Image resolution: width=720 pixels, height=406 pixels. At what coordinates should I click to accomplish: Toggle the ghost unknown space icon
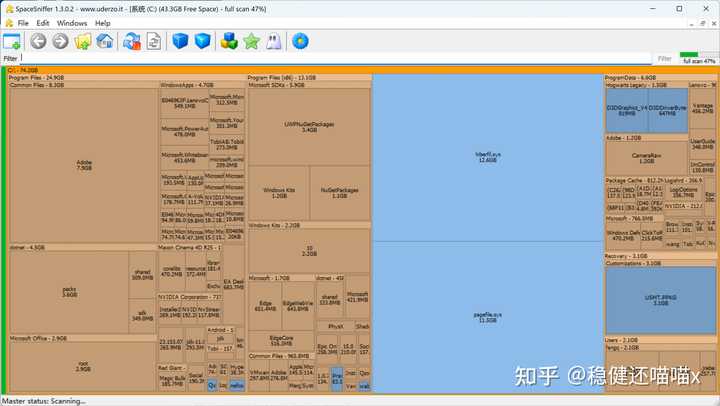[274, 41]
